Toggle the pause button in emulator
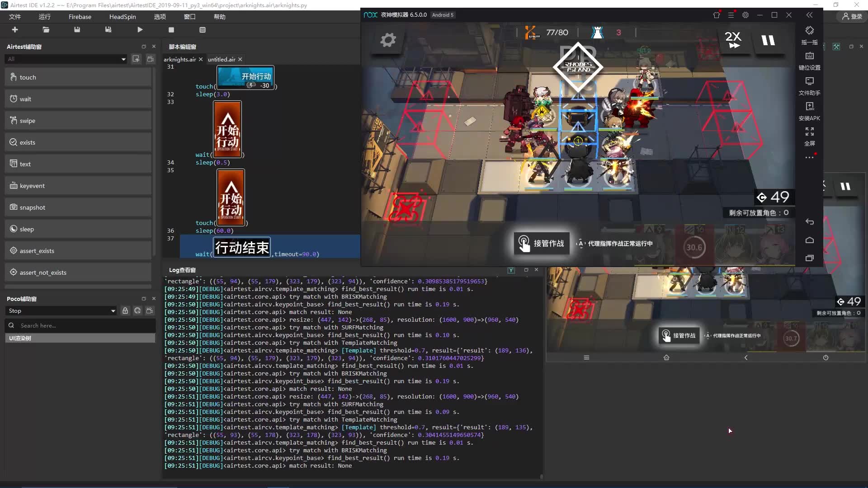Image resolution: width=868 pixels, height=488 pixels. tap(769, 39)
